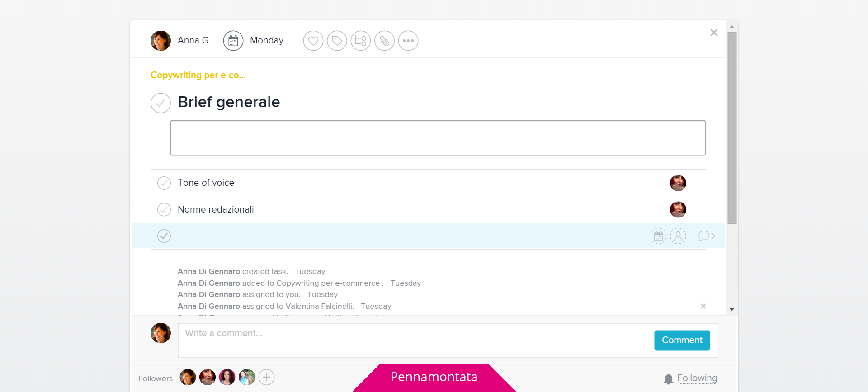Add a follower with the plus button
The height and width of the screenshot is (392, 868).
[266, 377]
